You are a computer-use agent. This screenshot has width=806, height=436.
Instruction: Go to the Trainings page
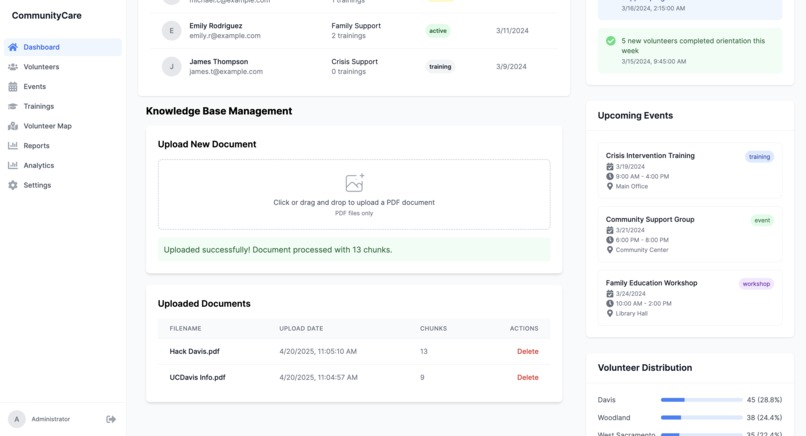(x=63, y=106)
